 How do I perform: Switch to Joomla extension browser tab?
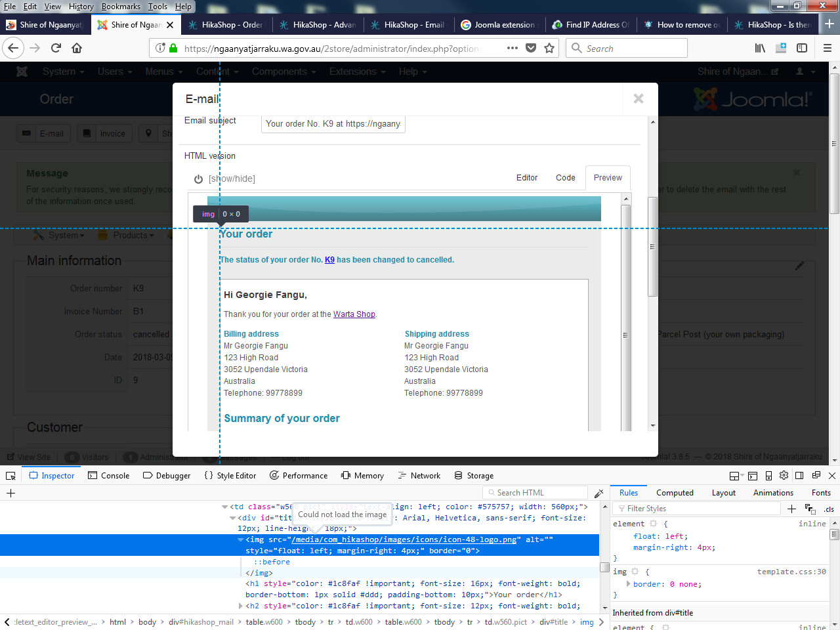point(499,24)
